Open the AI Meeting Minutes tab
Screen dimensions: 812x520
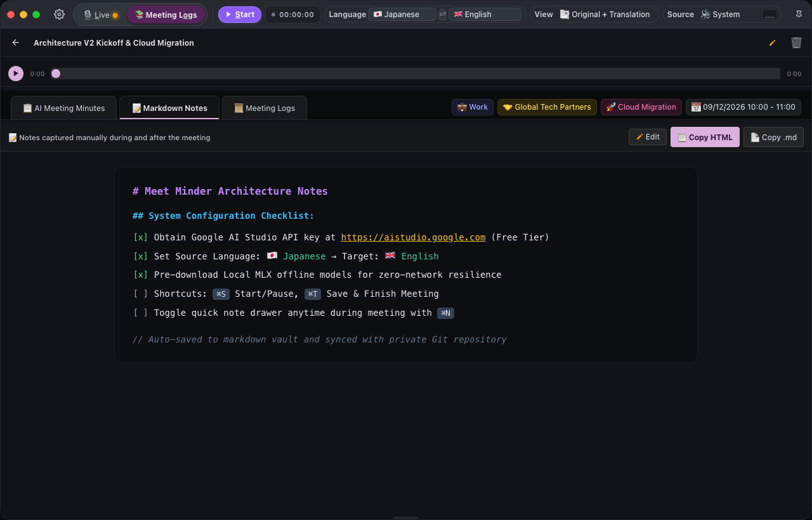pyautogui.click(x=63, y=108)
